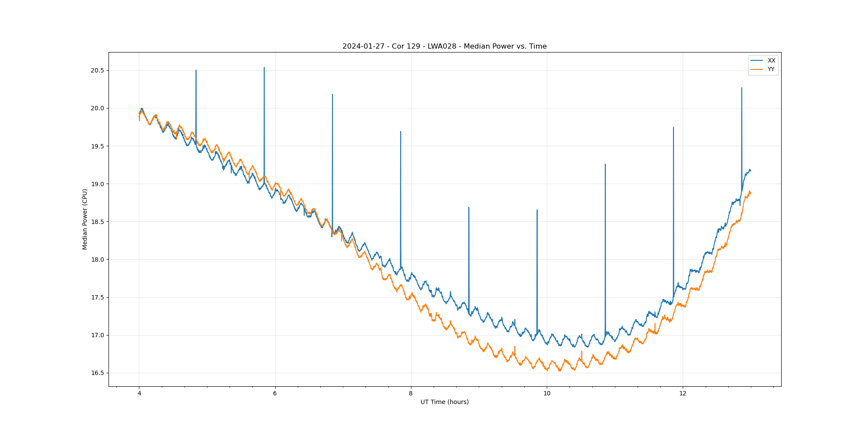The height and width of the screenshot is (434, 868).
Task: Click x-axis tick label 6
Action: tap(275, 394)
